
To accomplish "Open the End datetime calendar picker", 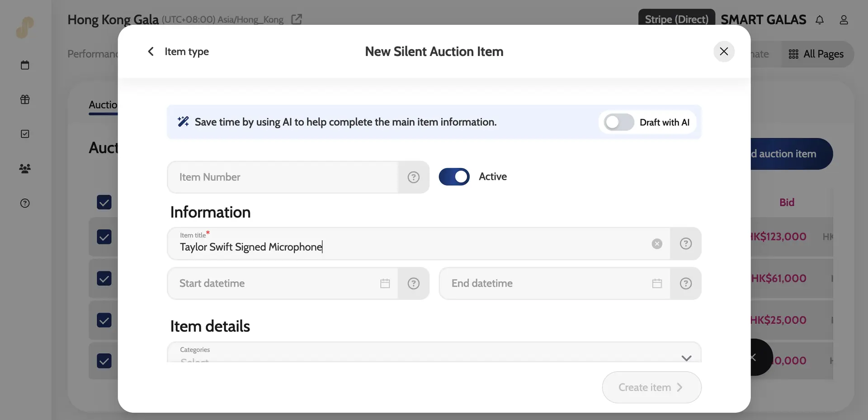I will pos(657,284).
